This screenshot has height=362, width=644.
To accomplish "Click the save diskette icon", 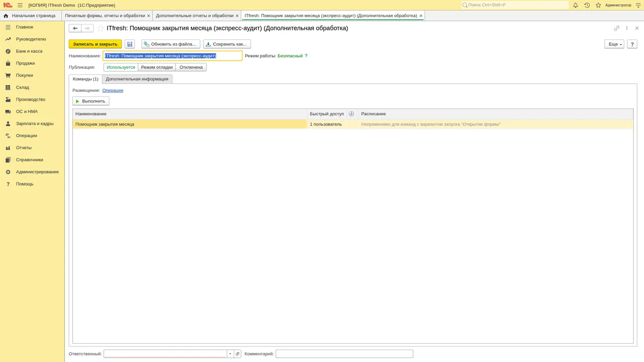I will click(x=130, y=44).
